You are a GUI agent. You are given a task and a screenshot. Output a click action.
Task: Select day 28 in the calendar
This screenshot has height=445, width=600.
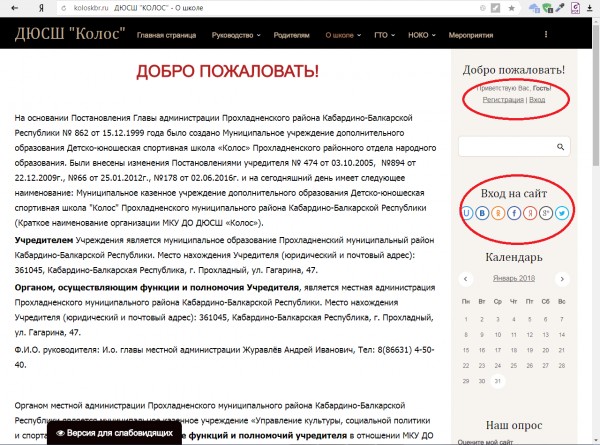[562, 366]
